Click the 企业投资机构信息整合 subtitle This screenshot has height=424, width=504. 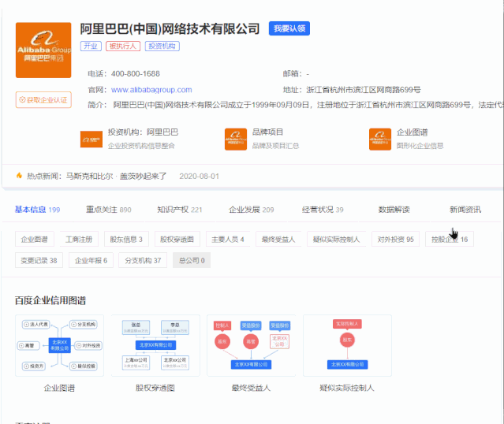(x=141, y=146)
